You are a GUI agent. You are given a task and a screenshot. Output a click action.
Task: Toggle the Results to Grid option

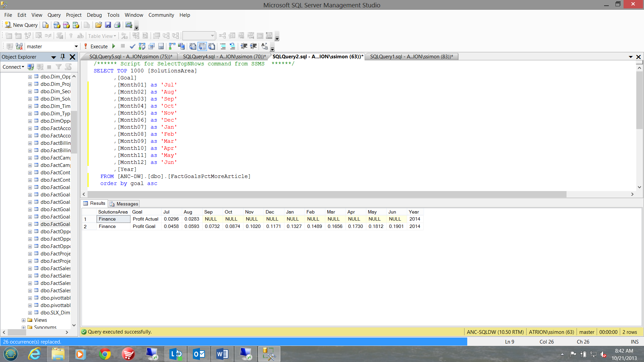[x=202, y=47]
